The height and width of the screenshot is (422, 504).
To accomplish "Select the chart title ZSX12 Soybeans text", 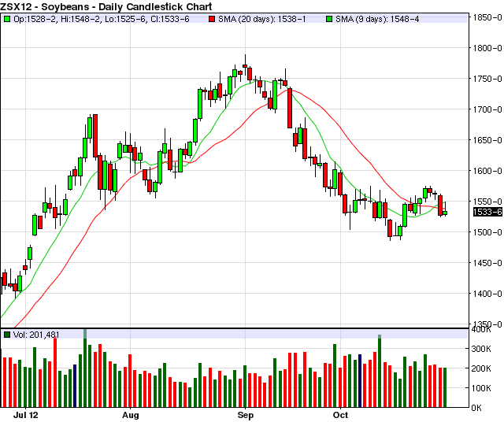I will (106, 6).
